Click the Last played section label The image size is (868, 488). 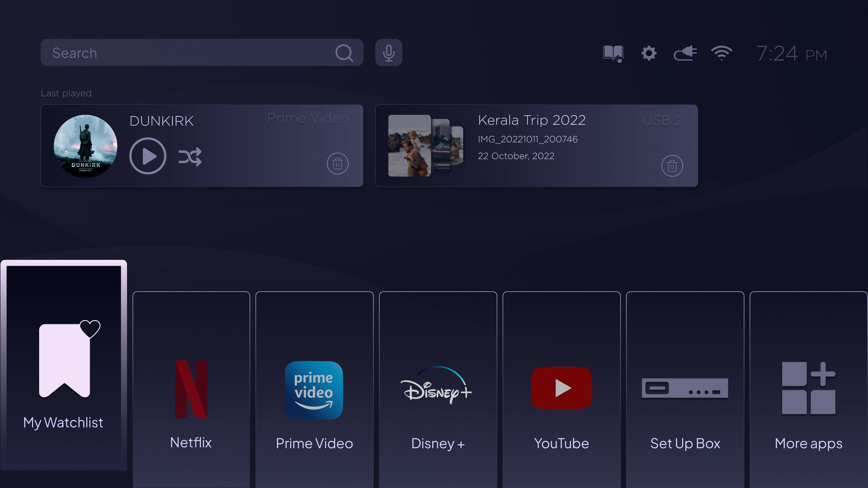click(66, 93)
